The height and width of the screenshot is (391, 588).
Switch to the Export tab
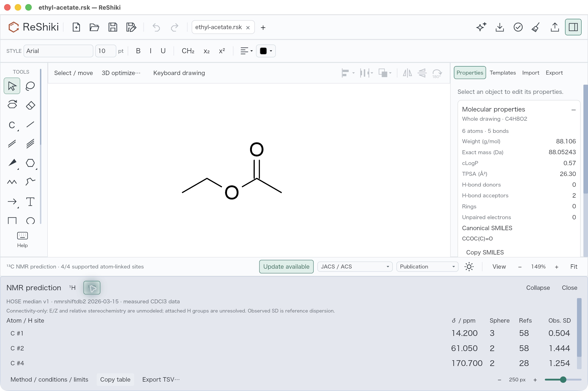554,73
